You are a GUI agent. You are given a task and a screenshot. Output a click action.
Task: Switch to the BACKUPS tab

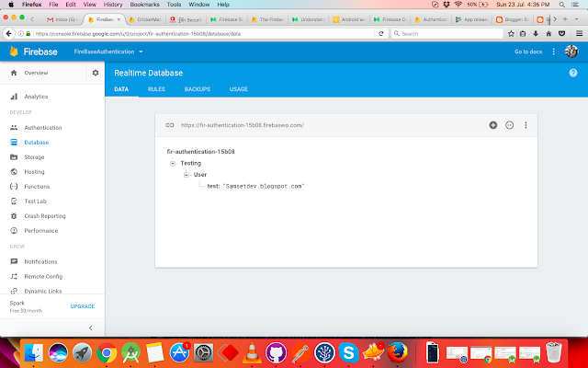[198, 89]
